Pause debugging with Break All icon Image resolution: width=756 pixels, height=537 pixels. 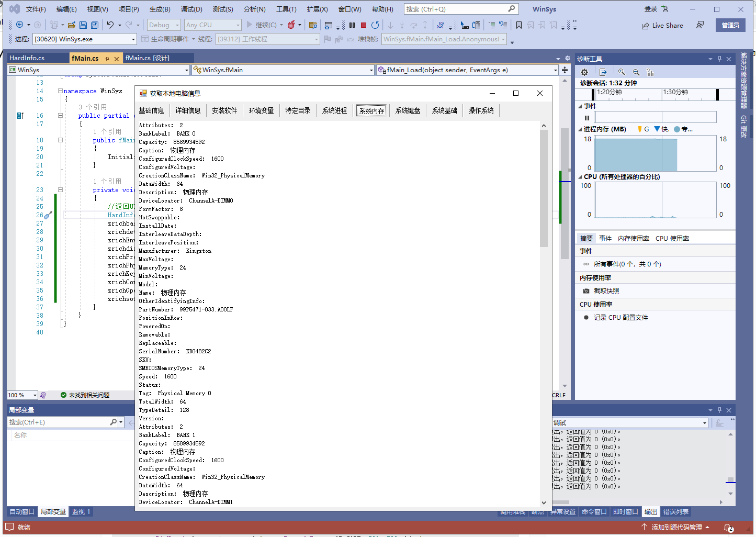click(352, 25)
